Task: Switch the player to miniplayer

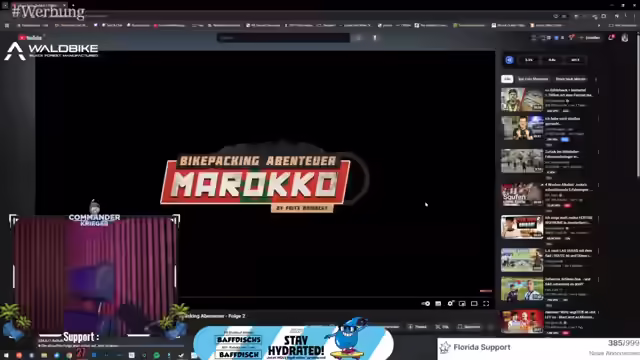Action: (462, 304)
